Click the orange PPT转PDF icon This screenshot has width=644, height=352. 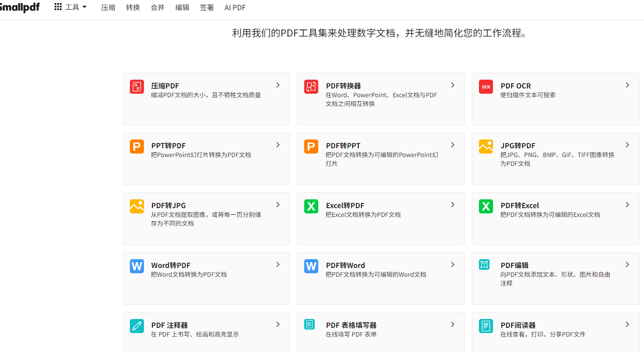point(137,147)
